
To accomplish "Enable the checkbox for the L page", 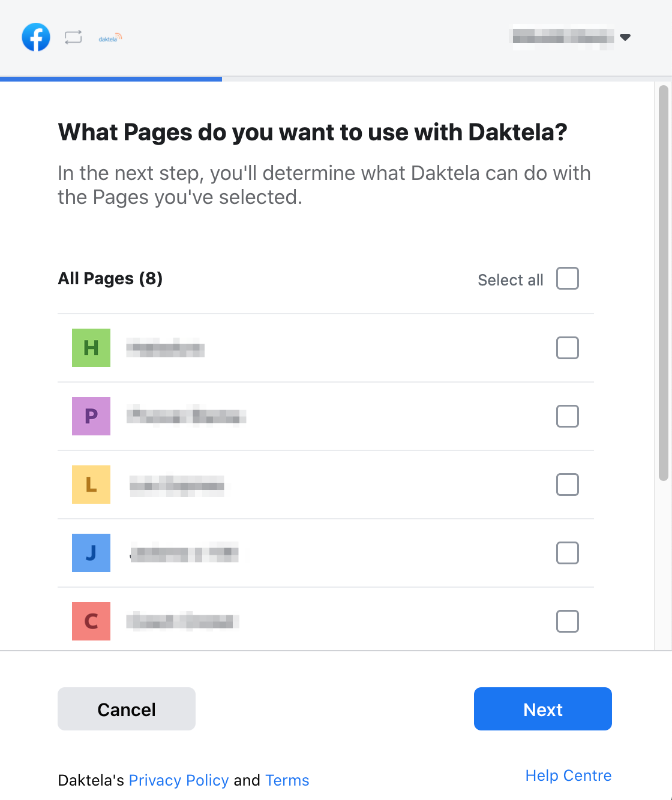I will (568, 485).
